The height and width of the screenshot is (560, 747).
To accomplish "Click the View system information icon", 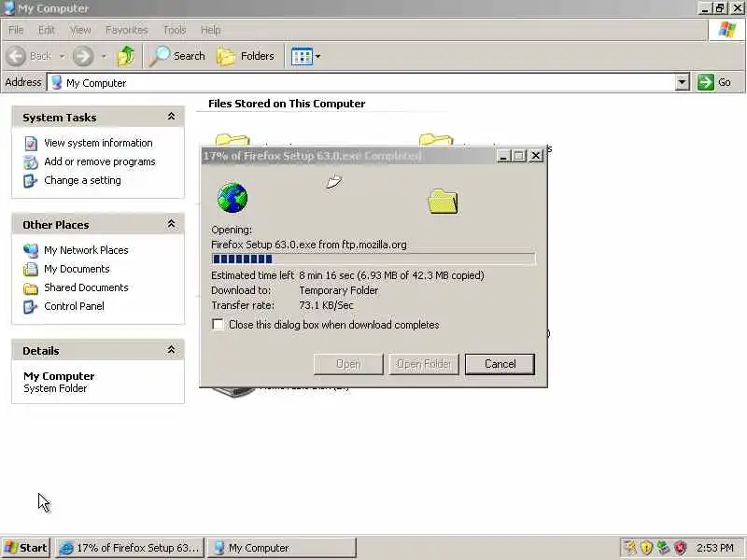I will 31,144.
